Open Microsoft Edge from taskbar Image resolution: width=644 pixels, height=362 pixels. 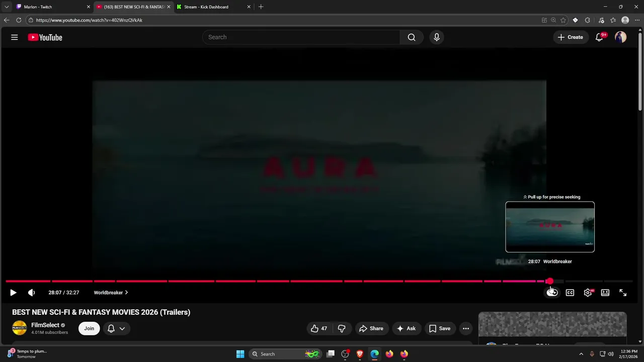click(374, 354)
